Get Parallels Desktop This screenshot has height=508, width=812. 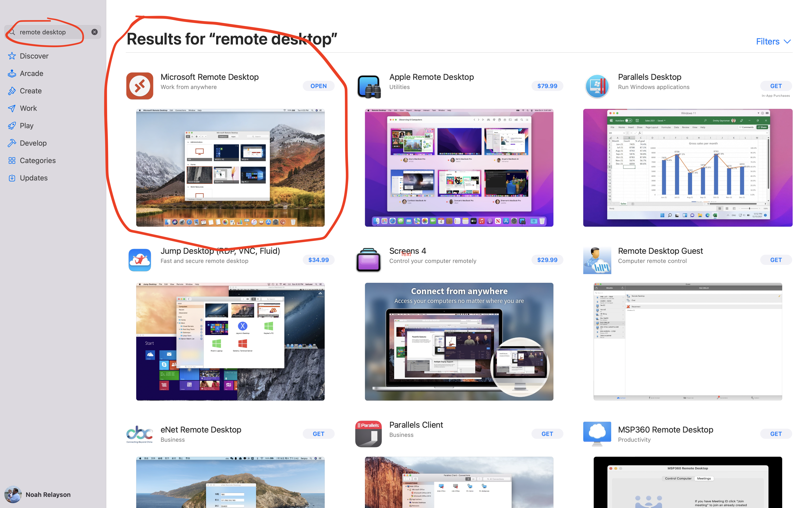click(x=776, y=86)
